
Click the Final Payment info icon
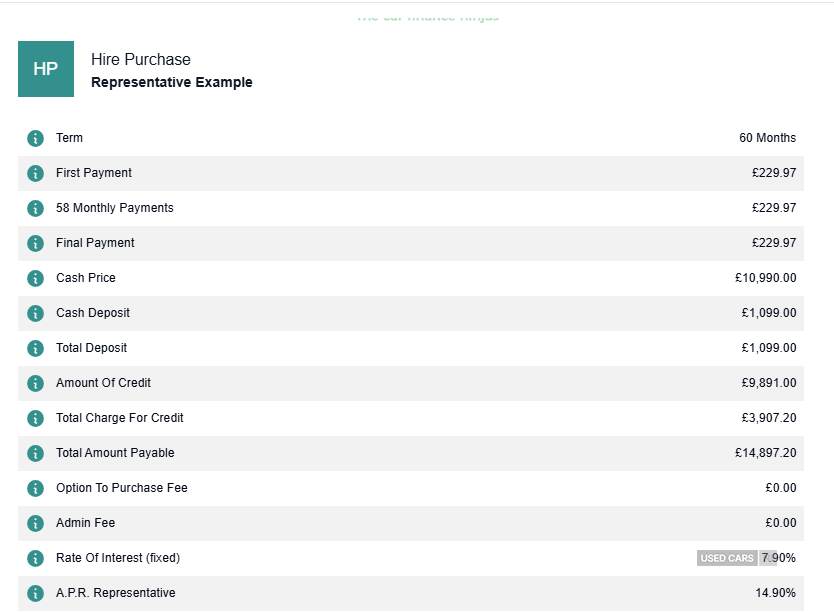[x=35, y=243]
